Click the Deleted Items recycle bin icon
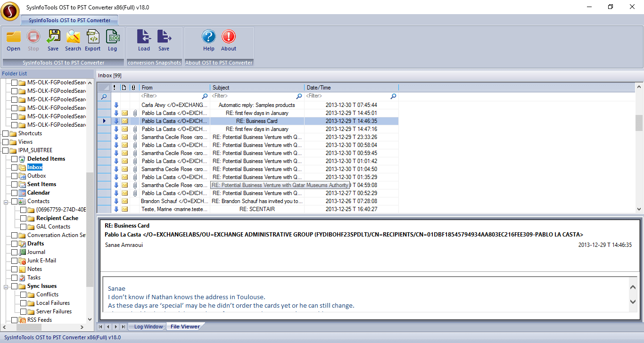The image size is (644, 343). 22,159
